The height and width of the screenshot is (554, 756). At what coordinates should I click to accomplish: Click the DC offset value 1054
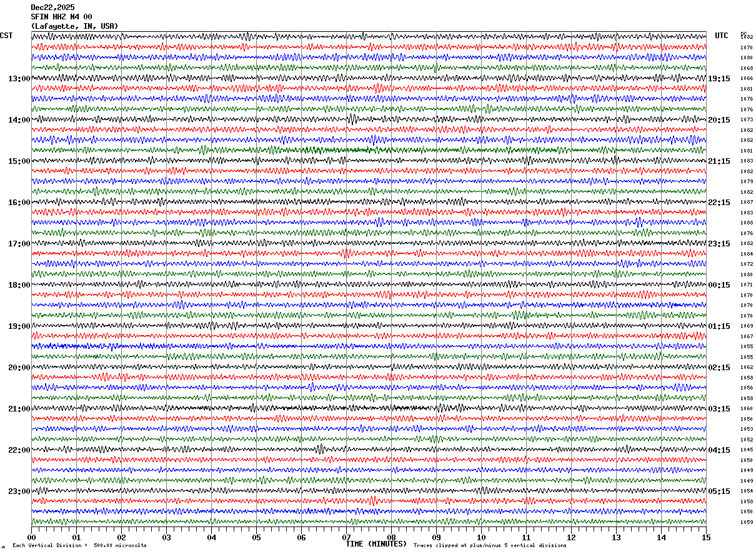click(x=747, y=491)
